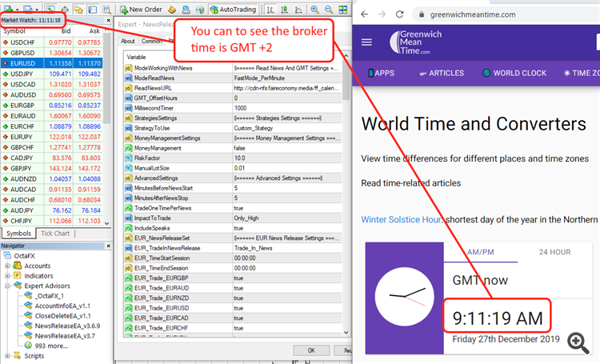Click GMT_OffsetHours value cell

coord(287,98)
